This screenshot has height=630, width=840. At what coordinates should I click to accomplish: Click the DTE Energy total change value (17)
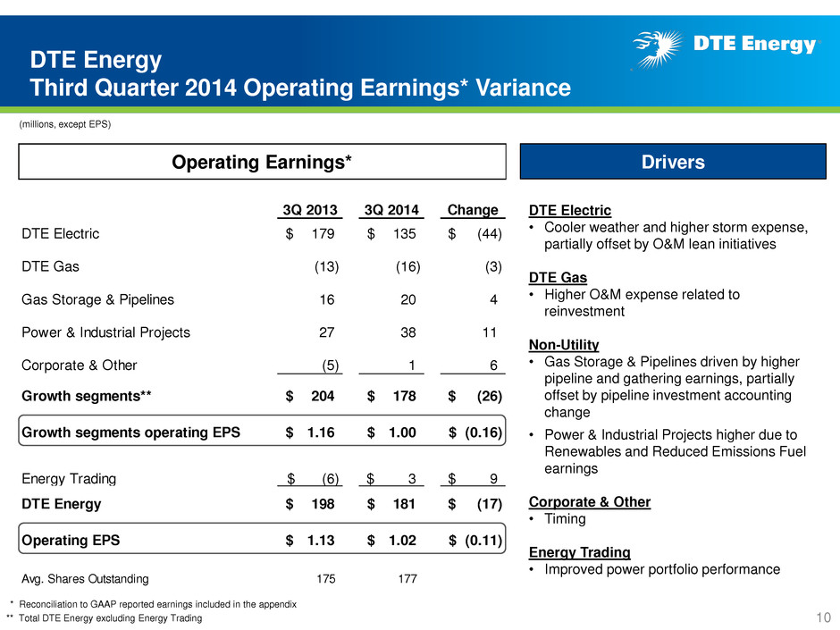(x=490, y=504)
